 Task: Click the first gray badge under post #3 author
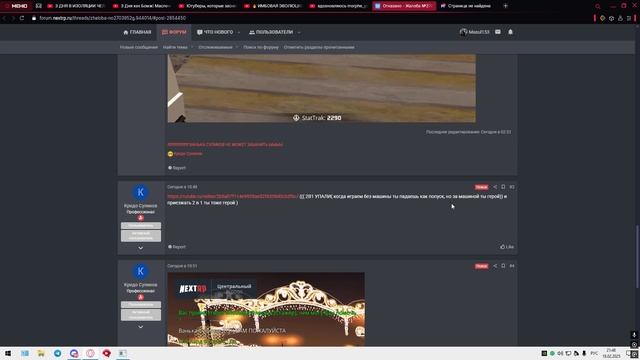pyautogui.click(x=140, y=225)
